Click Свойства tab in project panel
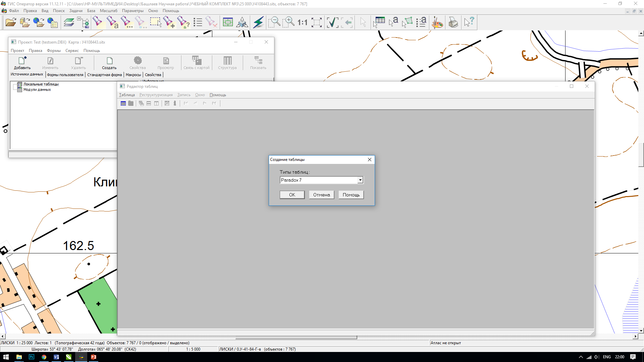 click(153, 75)
